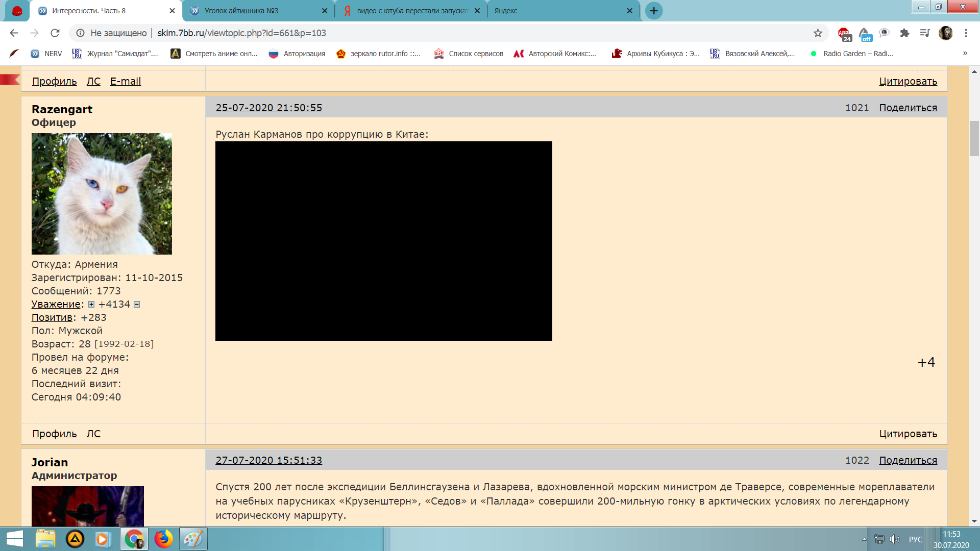The height and width of the screenshot is (551, 980).
Task: Open the 'Авторский Комикс' bookmark
Action: click(x=555, y=54)
